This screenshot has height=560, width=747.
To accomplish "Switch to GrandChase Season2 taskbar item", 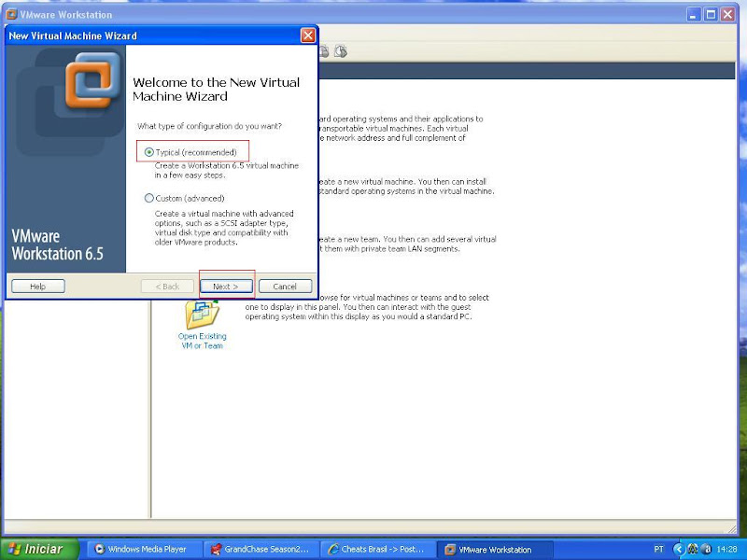I will point(261,549).
